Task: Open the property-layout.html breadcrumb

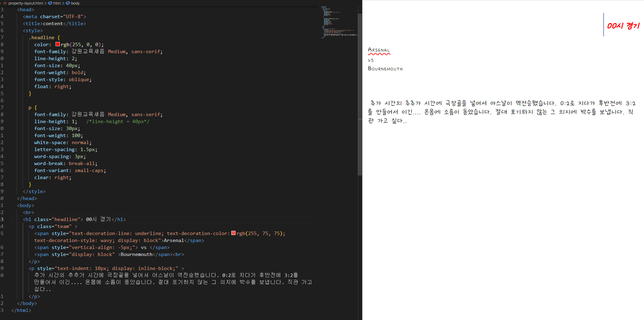Action: (26, 3)
